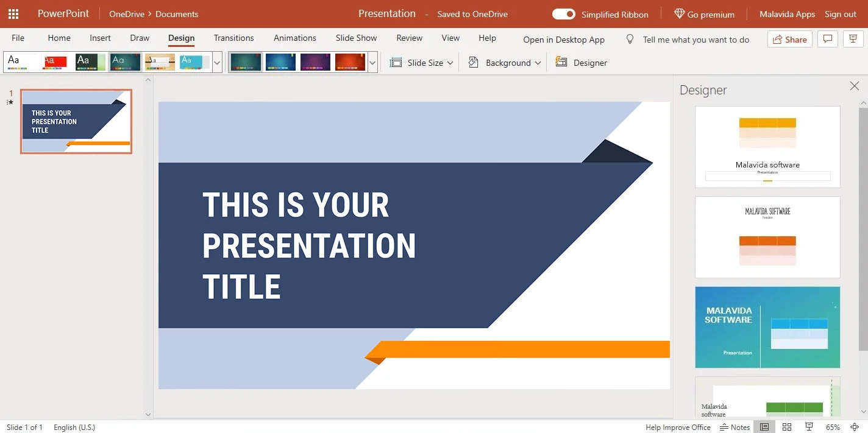
Task: Type in Tell me what you want to do field
Action: [x=696, y=40]
